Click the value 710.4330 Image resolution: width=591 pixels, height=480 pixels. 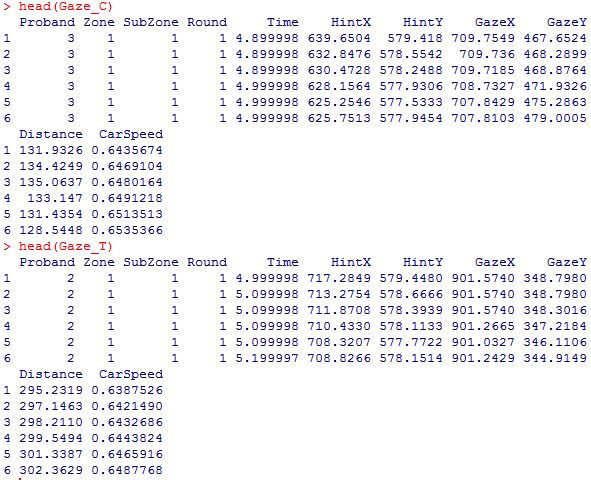click(x=339, y=326)
